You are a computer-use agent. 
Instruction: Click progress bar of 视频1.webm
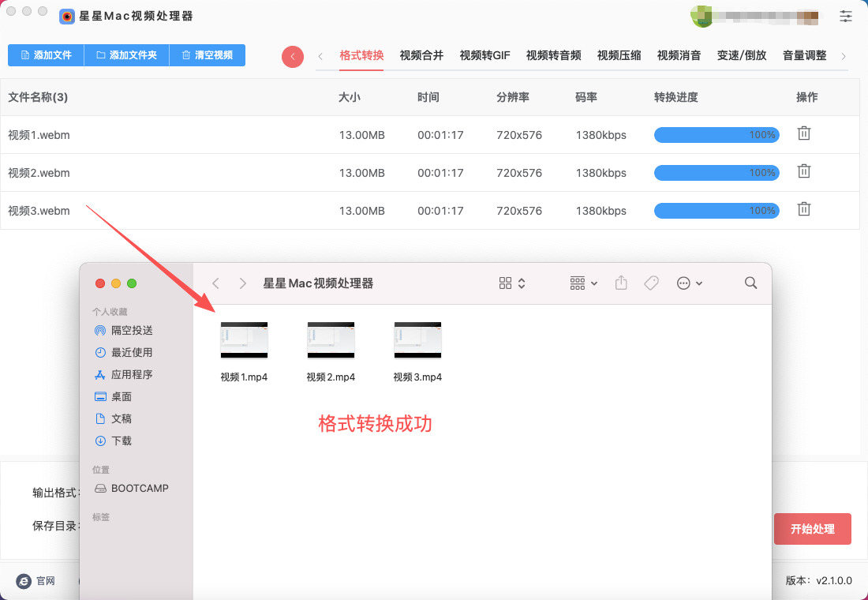[716, 135]
